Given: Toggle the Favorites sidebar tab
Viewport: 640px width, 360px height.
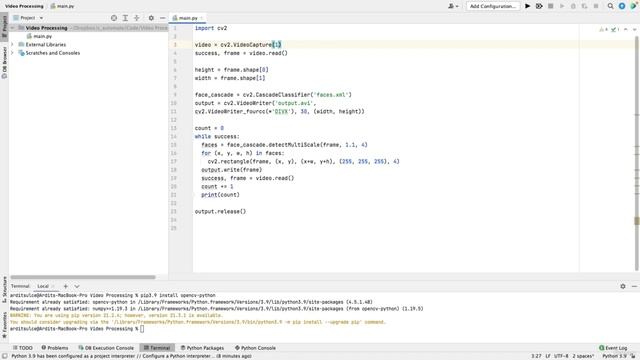Looking at the screenshot, I should 4,325.
